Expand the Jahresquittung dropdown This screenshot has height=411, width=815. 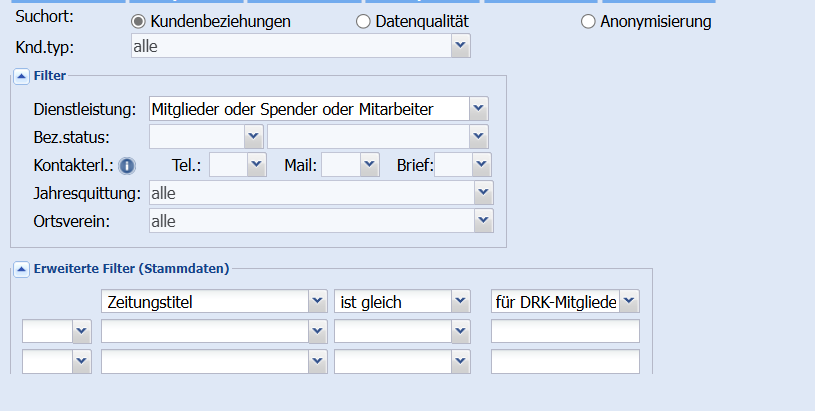click(x=484, y=192)
